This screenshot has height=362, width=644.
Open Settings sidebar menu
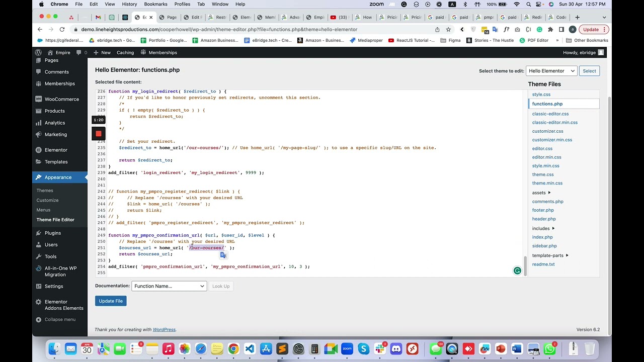coord(53,286)
